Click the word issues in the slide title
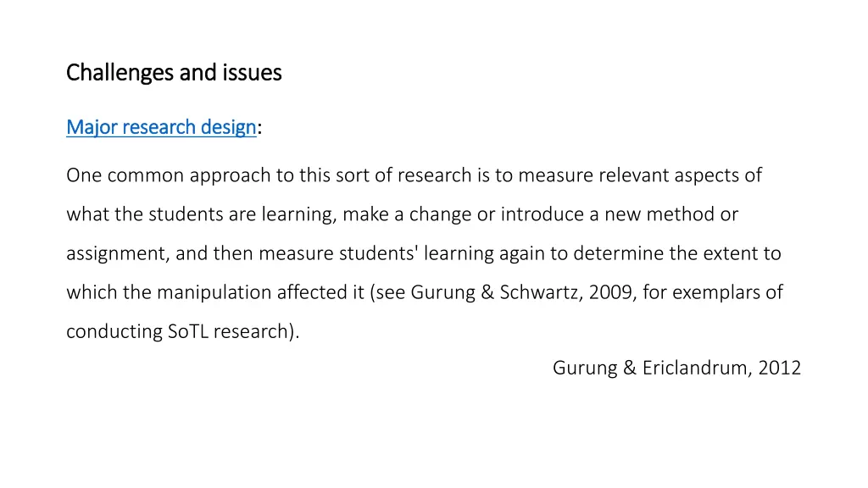The image size is (868, 488). click(253, 73)
